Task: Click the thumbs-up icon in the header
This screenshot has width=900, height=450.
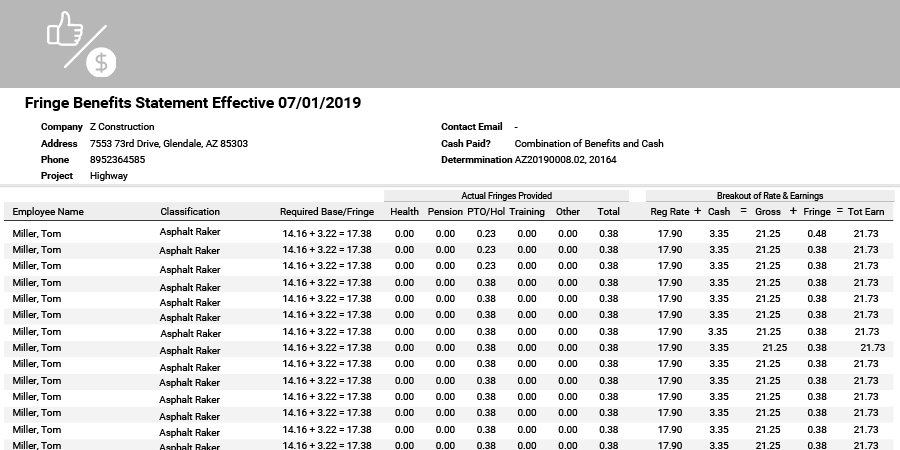Action: click(65, 28)
